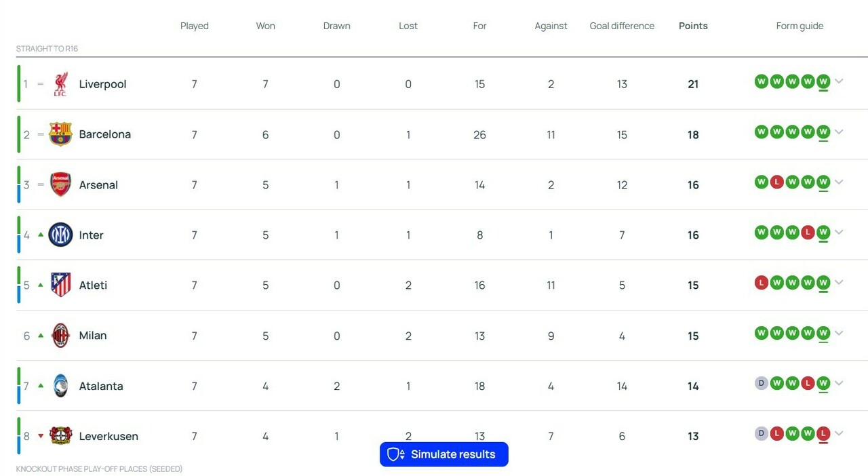Click the Atalanta club crest
The width and height of the screenshot is (868, 476).
[x=60, y=386]
